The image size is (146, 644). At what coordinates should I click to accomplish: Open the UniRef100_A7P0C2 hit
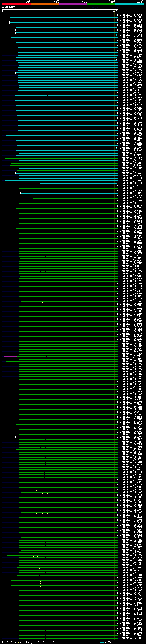click(x=131, y=35)
